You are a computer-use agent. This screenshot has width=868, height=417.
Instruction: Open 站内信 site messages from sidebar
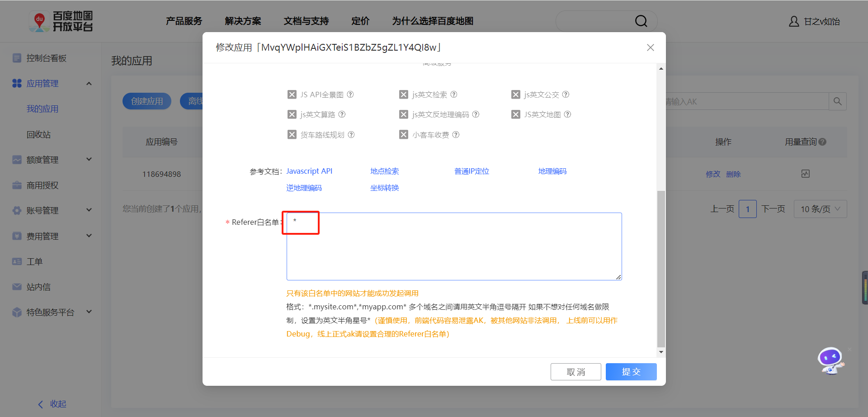38,287
